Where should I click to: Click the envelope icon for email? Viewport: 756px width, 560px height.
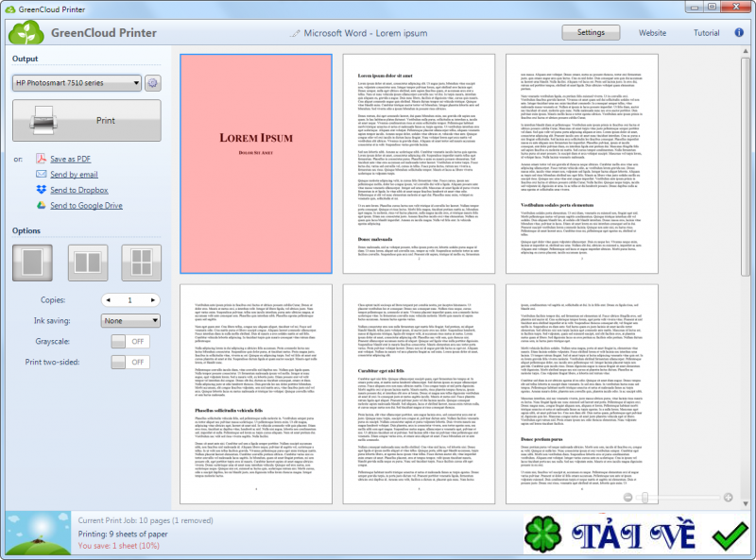42,174
